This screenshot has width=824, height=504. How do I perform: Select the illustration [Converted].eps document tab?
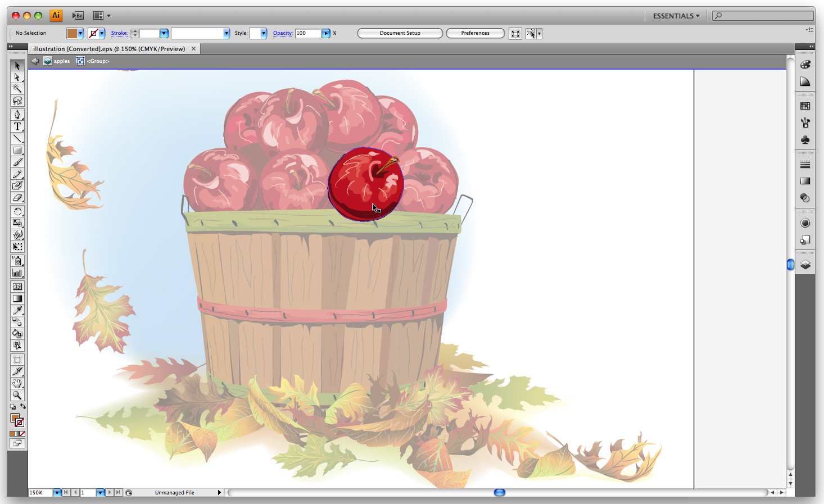(x=109, y=49)
